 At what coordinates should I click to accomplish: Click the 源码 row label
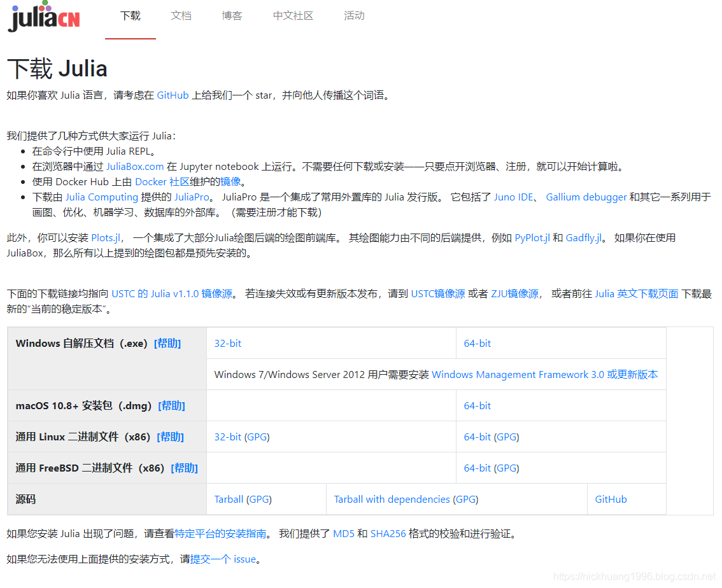click(x=25, y=500)
